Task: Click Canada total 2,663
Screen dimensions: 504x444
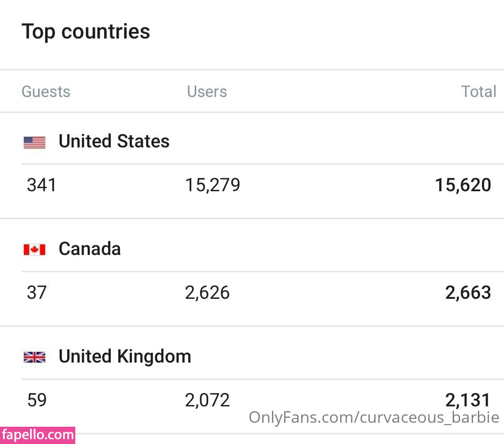Action: click(x=468, y=293)
